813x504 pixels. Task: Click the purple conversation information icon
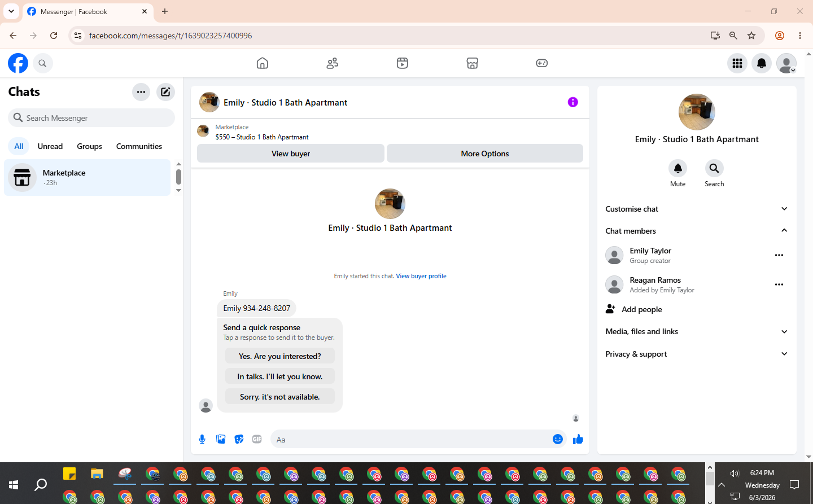pos(573,102)
